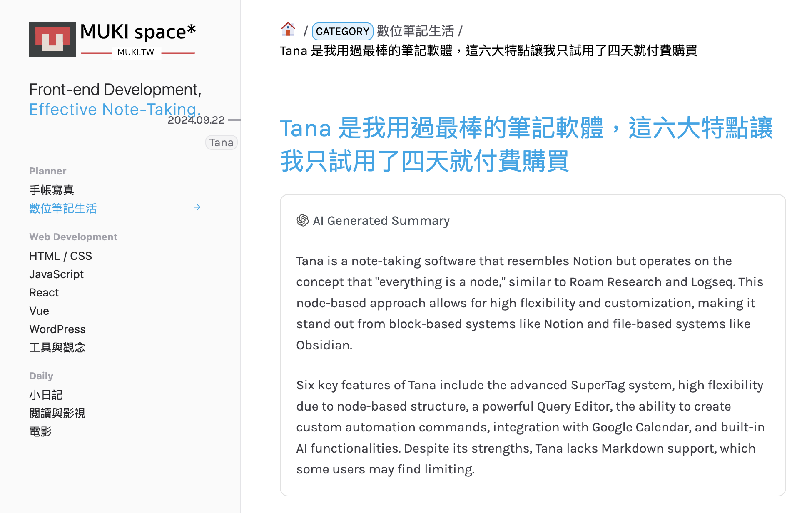Select 手帳寫真 in the Planner section
Screen dimensions: 812x513
click(x=52, y=190)
